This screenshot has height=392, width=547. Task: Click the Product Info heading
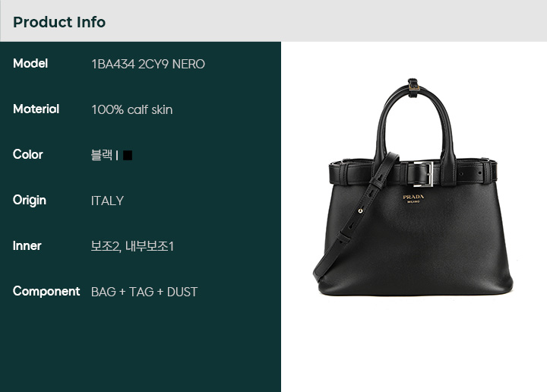(x=59, y=22)
